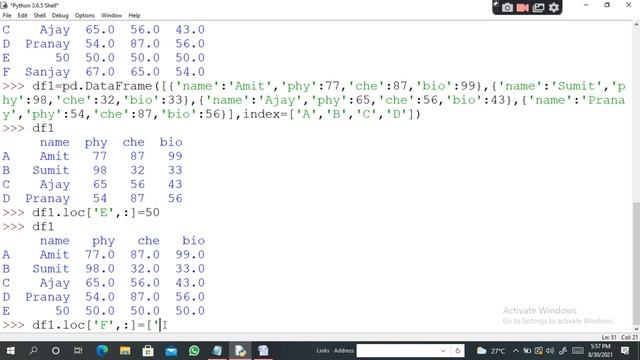Viewport: 640px width, 360px height.
Task: Launch Microsoft Edge from the taskbar
Action: (x=102, y=351)
